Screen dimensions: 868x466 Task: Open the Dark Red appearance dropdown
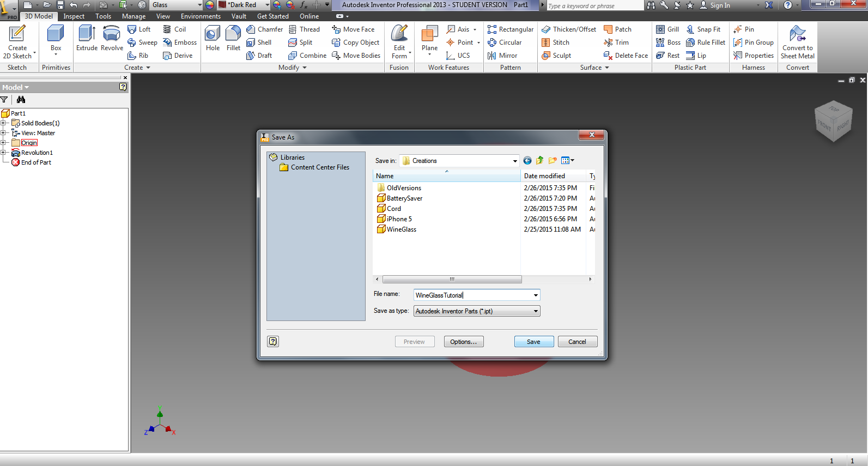(x=267, y=5)
